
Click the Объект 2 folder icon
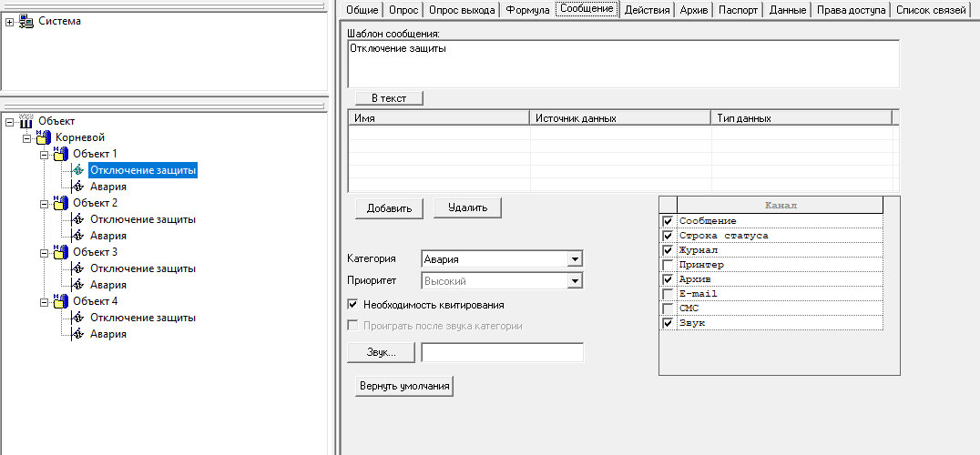[x=61, y=203]
